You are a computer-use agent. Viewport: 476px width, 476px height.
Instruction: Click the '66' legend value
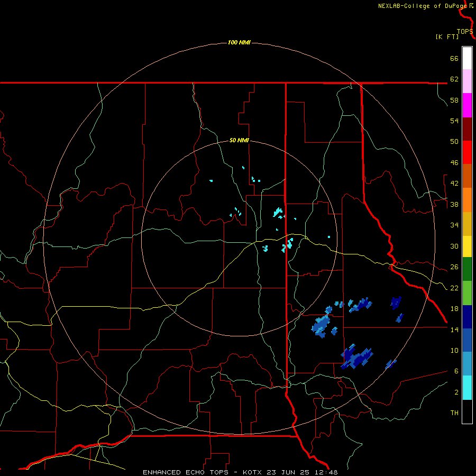[x=454, y=58]
